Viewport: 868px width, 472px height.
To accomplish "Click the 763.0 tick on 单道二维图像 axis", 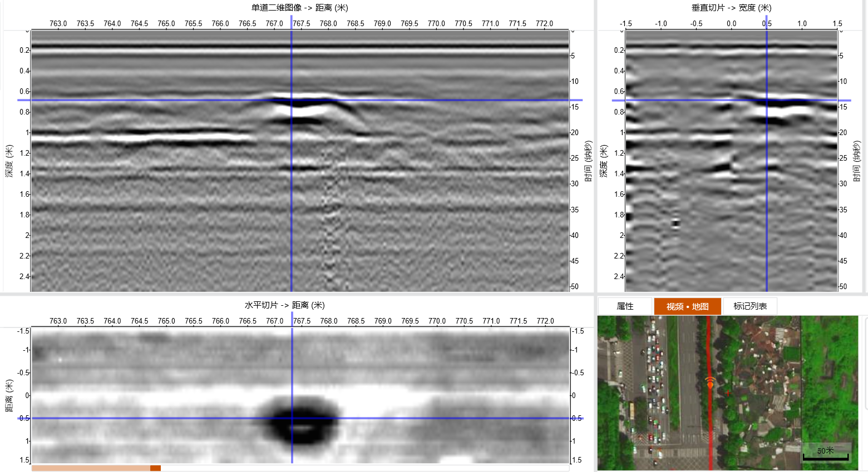I will (58, 23).
